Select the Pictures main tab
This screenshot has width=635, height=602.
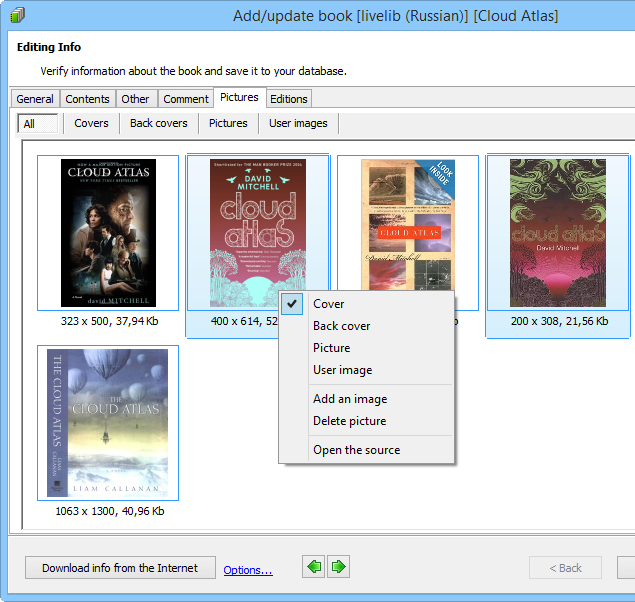pyautogui.click(x=239, y=98)
